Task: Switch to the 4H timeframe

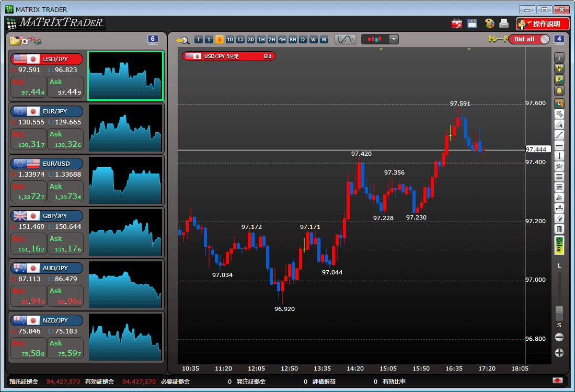Action: [x=282, y=40]
